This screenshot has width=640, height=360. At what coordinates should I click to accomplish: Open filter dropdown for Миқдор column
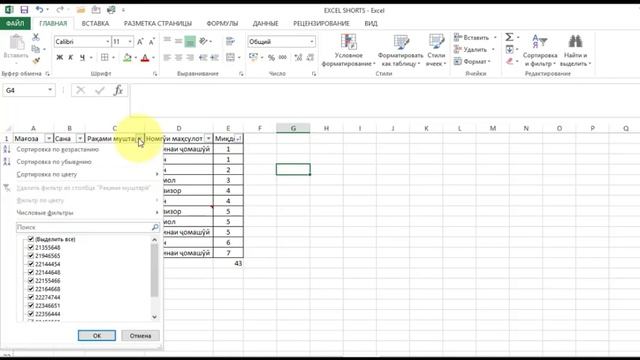(x=239, y=139)
